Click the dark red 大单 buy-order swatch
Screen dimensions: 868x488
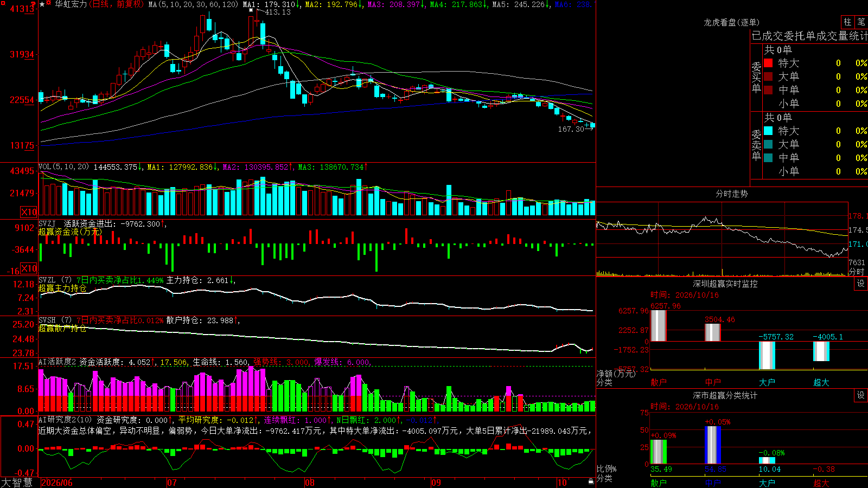click(x=768, y=76)
